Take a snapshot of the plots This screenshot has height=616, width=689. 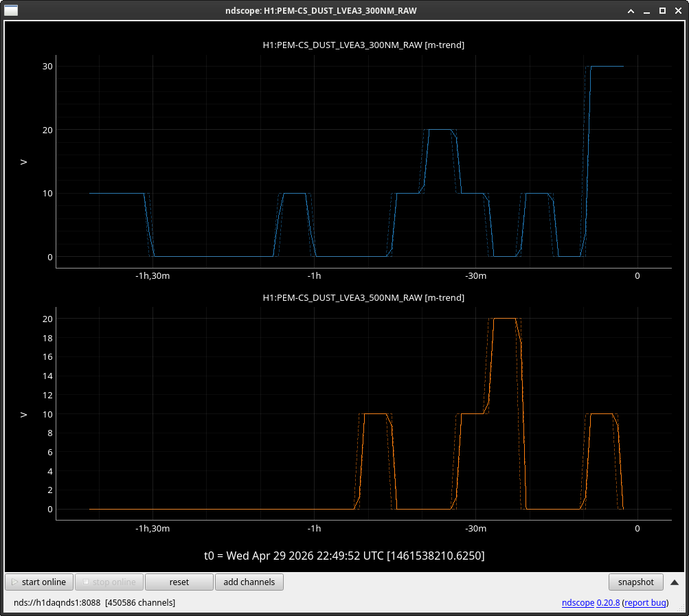(x=636, y=582)
